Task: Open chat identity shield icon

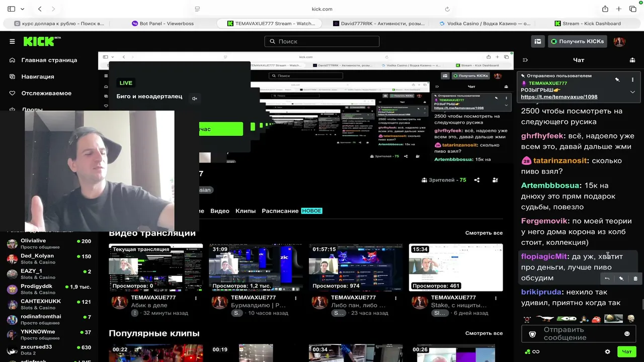Action: pyautogui.click(x=532, y=334)
